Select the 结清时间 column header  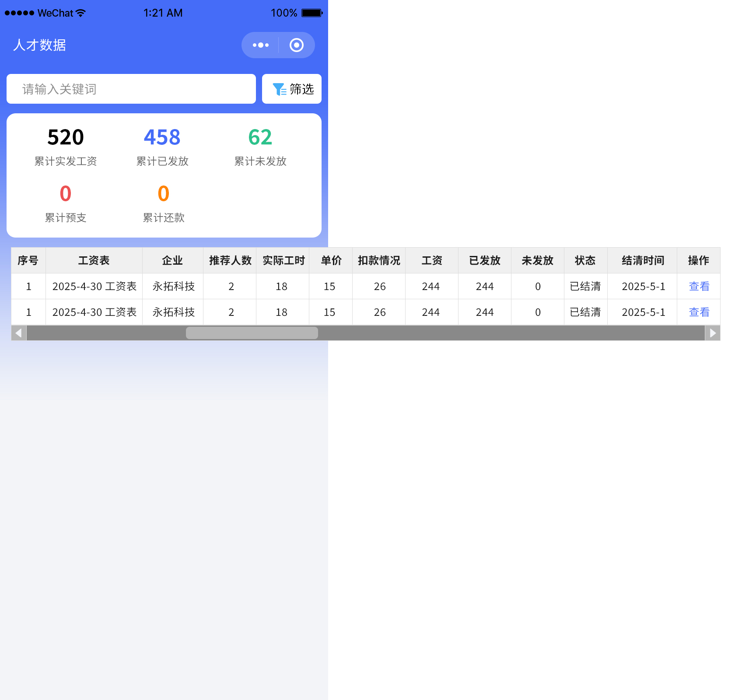pos(642,261)
